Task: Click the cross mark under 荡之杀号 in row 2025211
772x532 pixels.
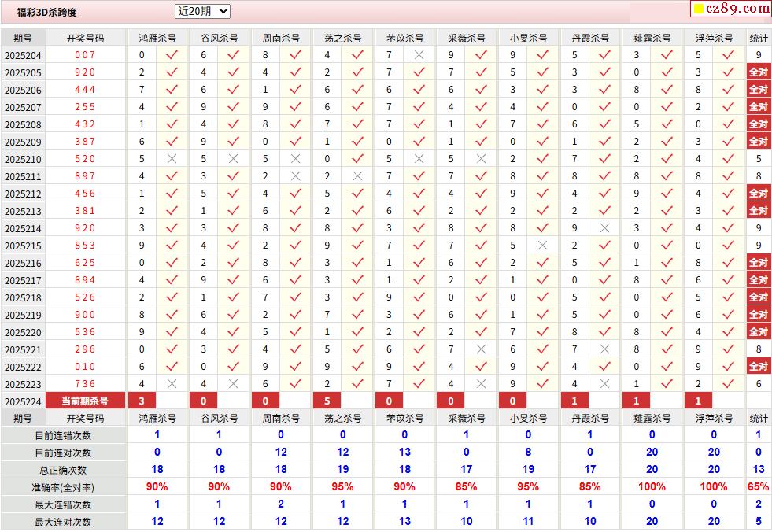Action: (357, 175)
